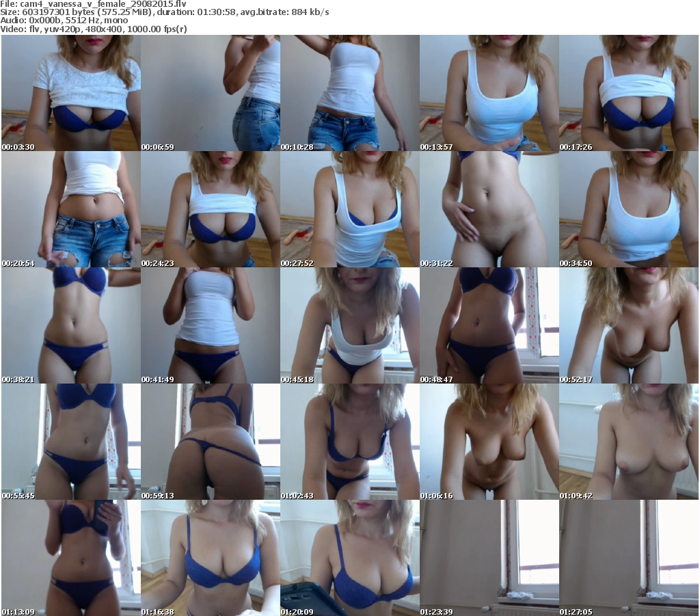Select the thumbnail stamped 00:20:54

click(x=71, y=209)
